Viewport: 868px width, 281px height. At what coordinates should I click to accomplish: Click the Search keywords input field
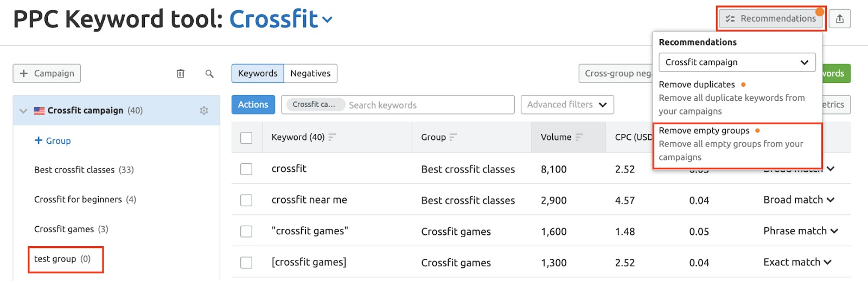point(429,105)
